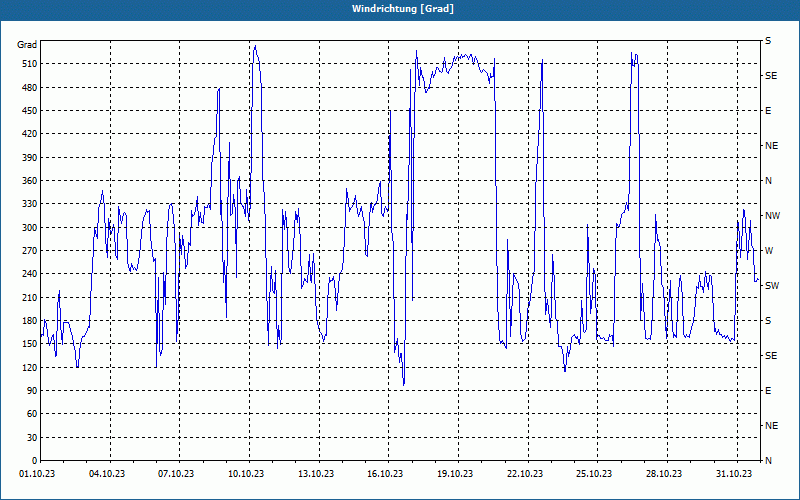This screenshot has height=500, width=800.
Task: Click the 28.10.23 date label
Action: click(x=664, y=474)
